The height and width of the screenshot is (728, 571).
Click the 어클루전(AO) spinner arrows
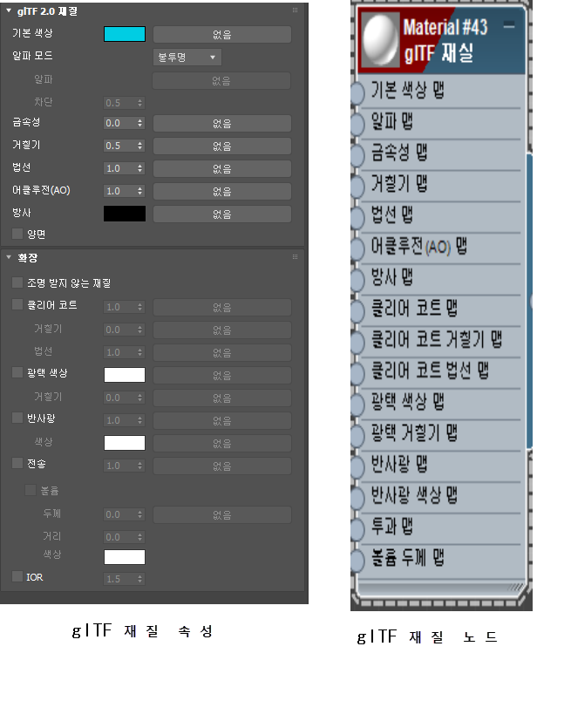tap(139, 191)
